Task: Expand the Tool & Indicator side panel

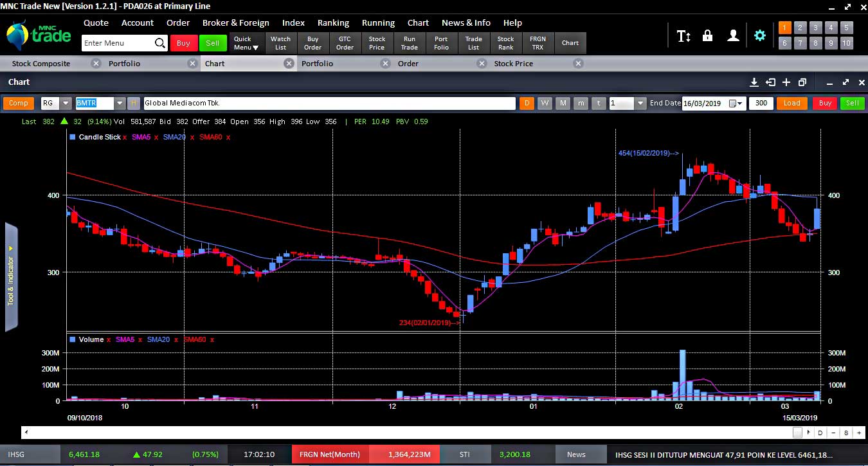Action: click(11, 277)
